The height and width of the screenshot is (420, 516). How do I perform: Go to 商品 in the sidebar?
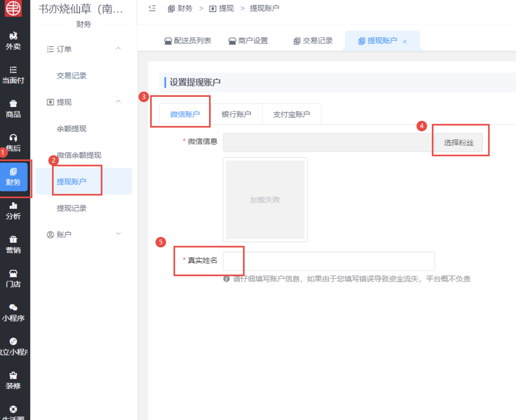coord(13,109)
